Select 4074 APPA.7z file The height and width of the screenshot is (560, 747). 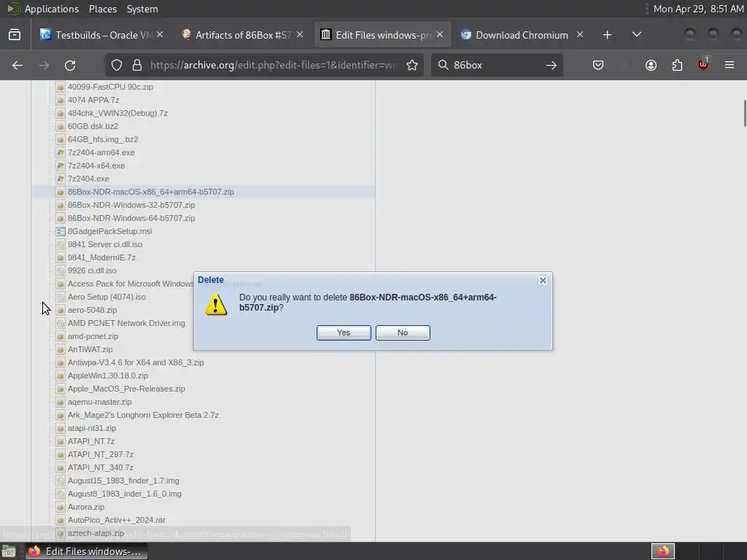coord(93,100)
